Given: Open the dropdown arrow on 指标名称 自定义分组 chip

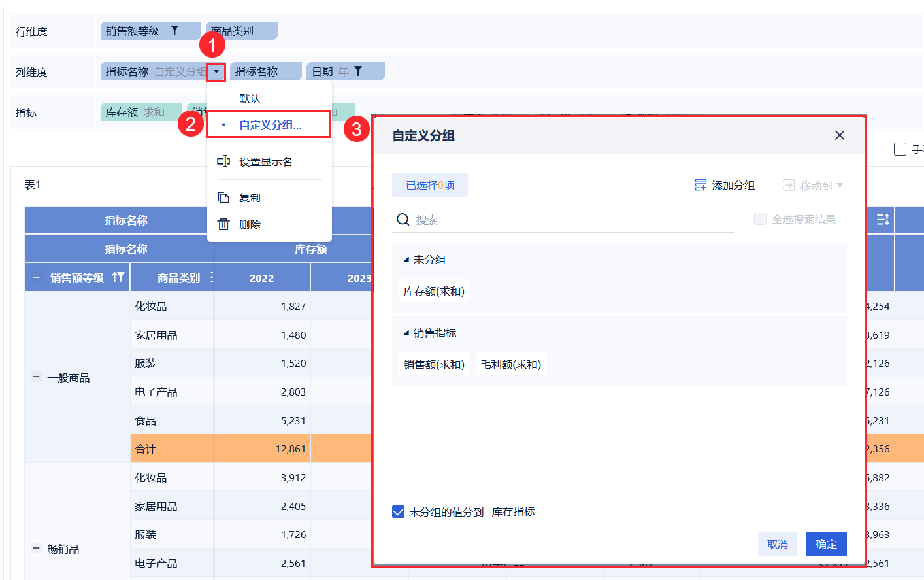Looking at the screenshot, I should click(216, 71).
